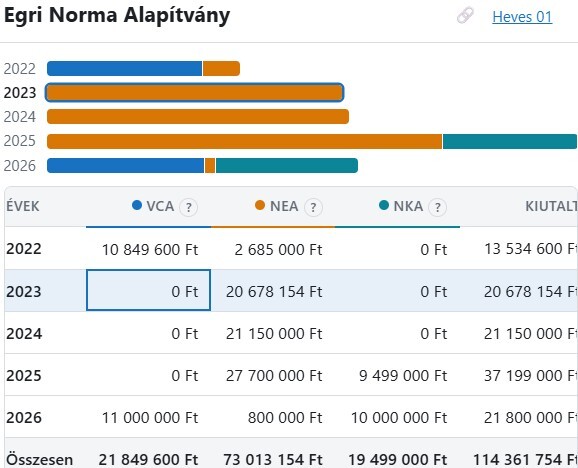Click the blue VCA legend dot
This screenshot has width=578, height=468.
[137, 205]
